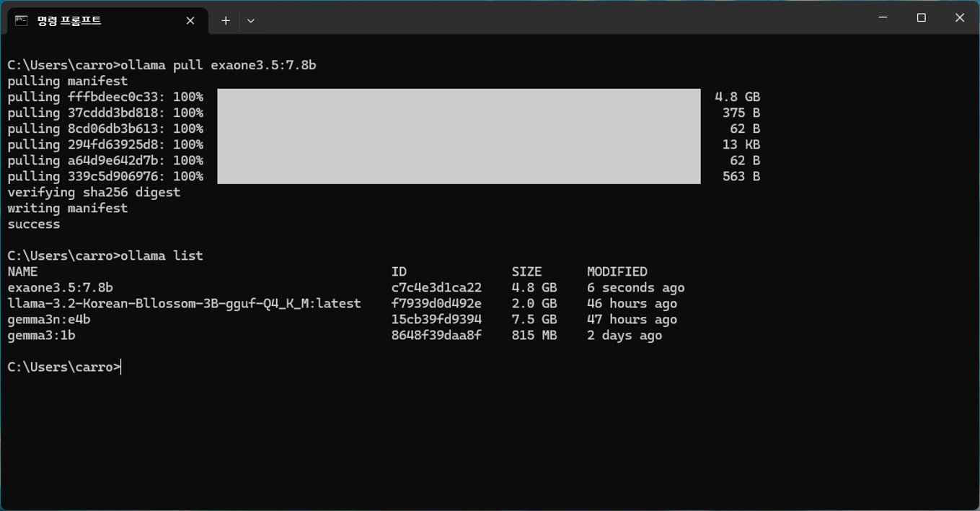
Task: Open a new tab with the plus button
Action: 226,21
